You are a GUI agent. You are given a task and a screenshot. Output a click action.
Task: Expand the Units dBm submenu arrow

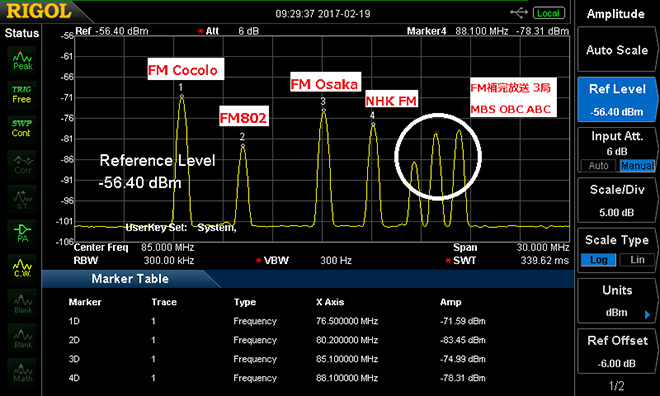click(648, 314)
